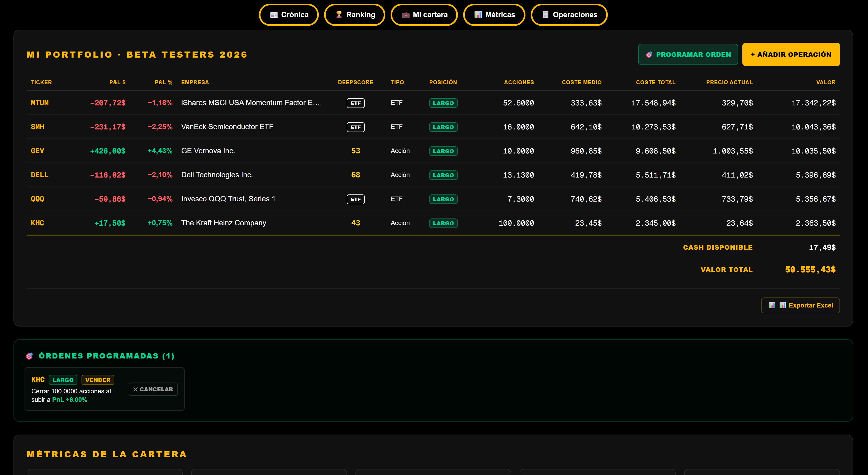868x475 pixels.
Task: Open the Crónica tab
Action: [x=289, y=15]
